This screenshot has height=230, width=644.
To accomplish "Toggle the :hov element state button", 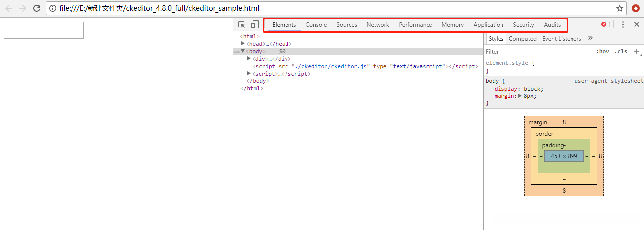I will click(x=603, y=52).
